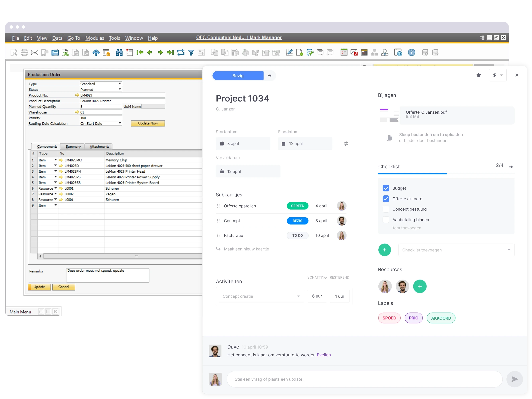Open the Modules menu
Screen dimensions: 532x399
(95, 38)
